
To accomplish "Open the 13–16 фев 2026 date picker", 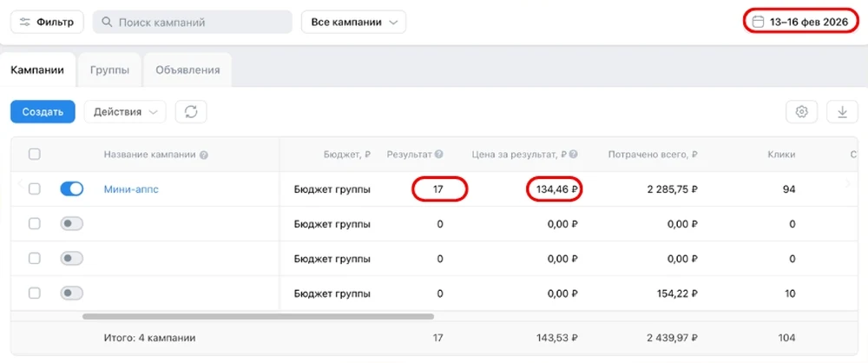I will 800,23.
